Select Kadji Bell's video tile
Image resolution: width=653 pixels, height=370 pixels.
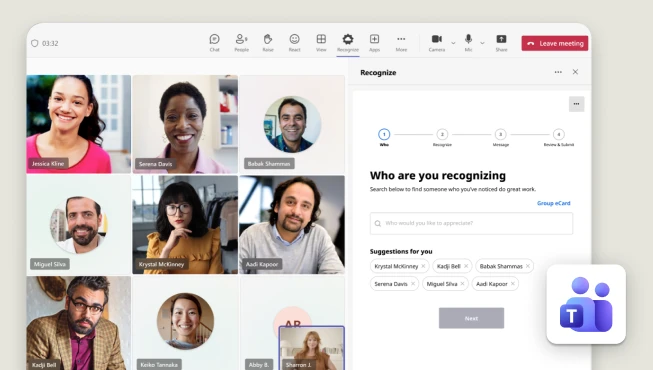[79, 323]
